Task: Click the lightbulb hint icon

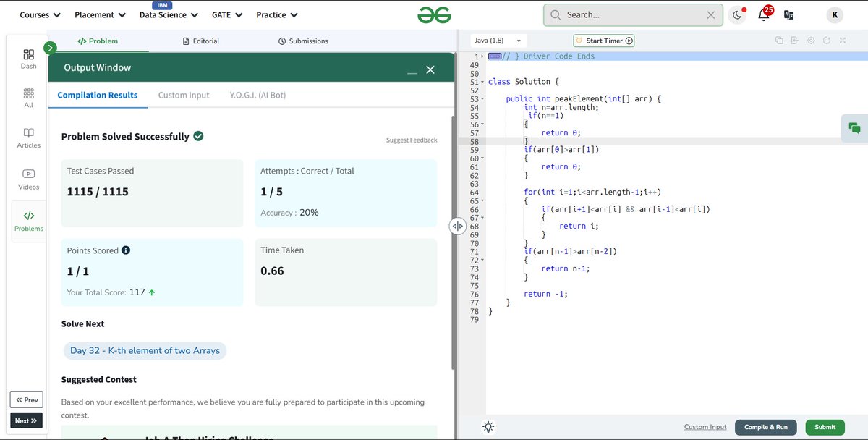Action: [488, 427]
